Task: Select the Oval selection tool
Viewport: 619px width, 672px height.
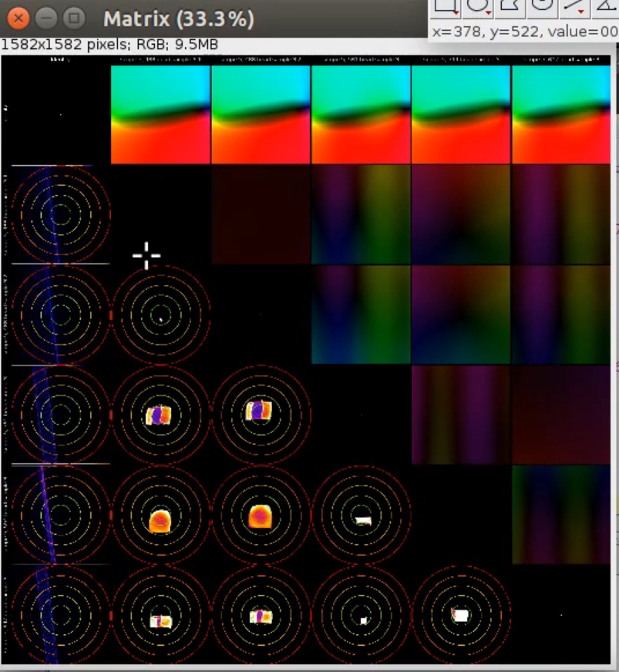Action: pyautogui.click(x=477, y=6)
